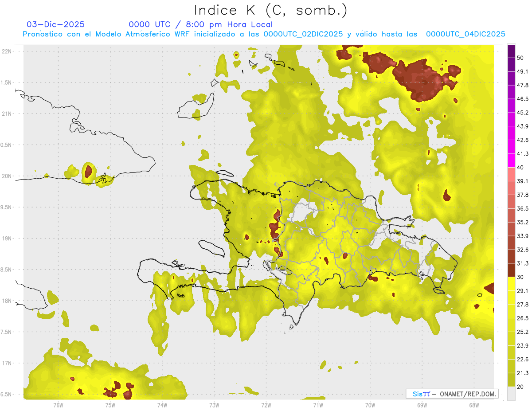532x411 pixels.
Task: Click legend value '37.8'
Action: [x=522, y=195]
